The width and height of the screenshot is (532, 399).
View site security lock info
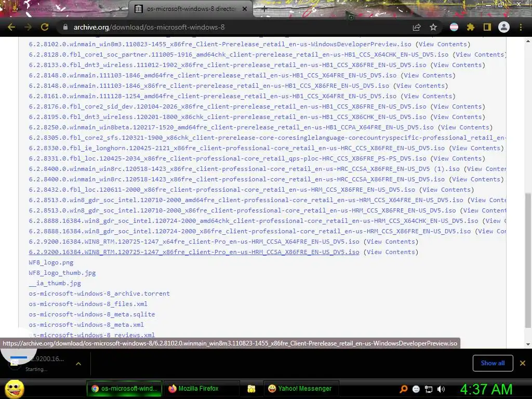click(x=65, y=27)
